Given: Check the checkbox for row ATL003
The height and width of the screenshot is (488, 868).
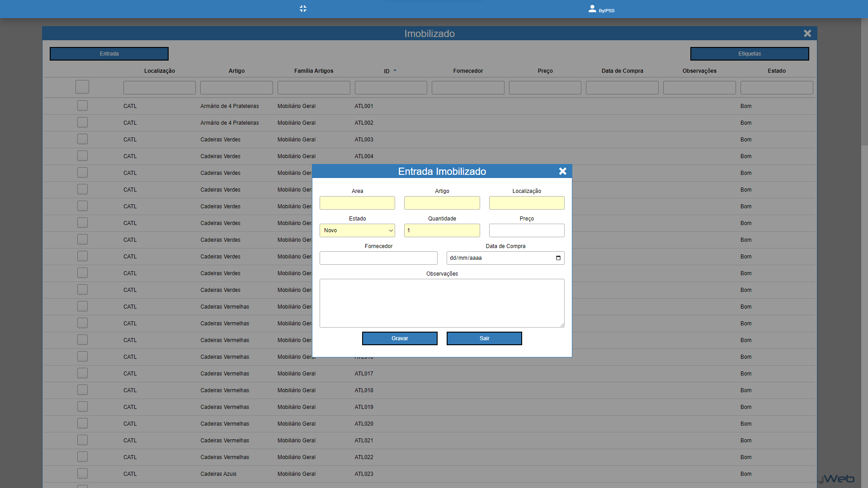Looking at the screenshot, I should tap(82, 139).
